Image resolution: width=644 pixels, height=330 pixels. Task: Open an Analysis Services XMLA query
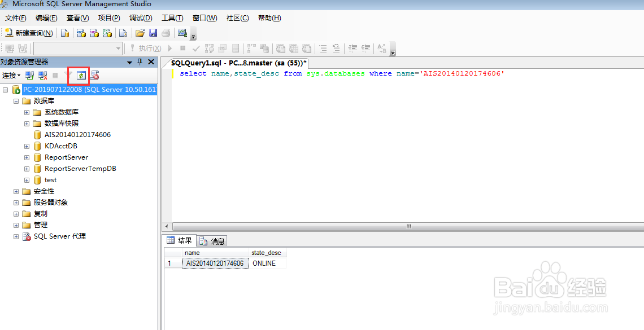(x=107, y=33)
